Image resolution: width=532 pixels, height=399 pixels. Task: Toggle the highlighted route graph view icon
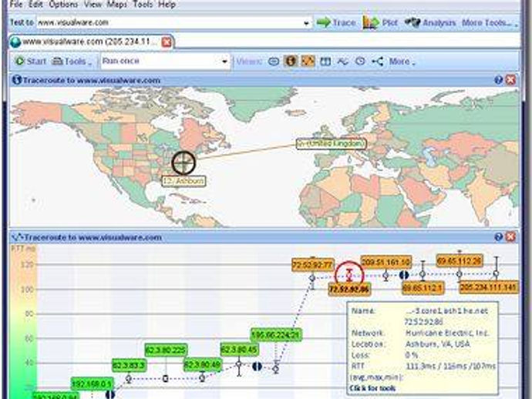(x=308, y=61)
